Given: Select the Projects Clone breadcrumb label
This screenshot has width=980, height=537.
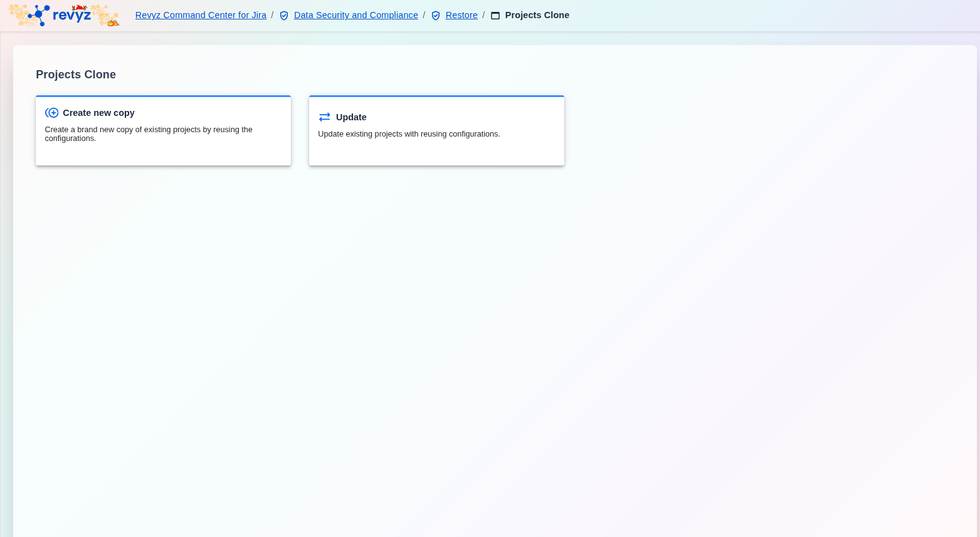Looking at the screenshot, I should point(537,15).
